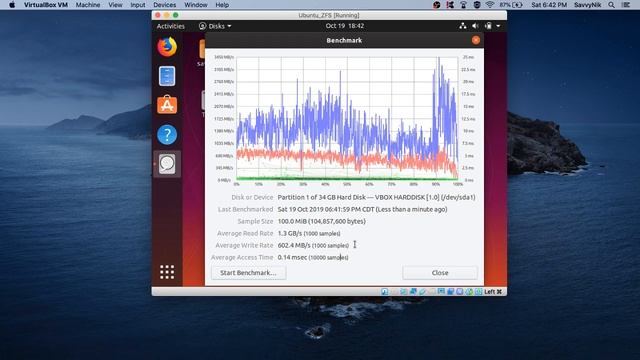This screenshot has height=360, width=640.
Task: Click the Benchmark dialog title
Action: pyautogui.click(x=344, y=40)
